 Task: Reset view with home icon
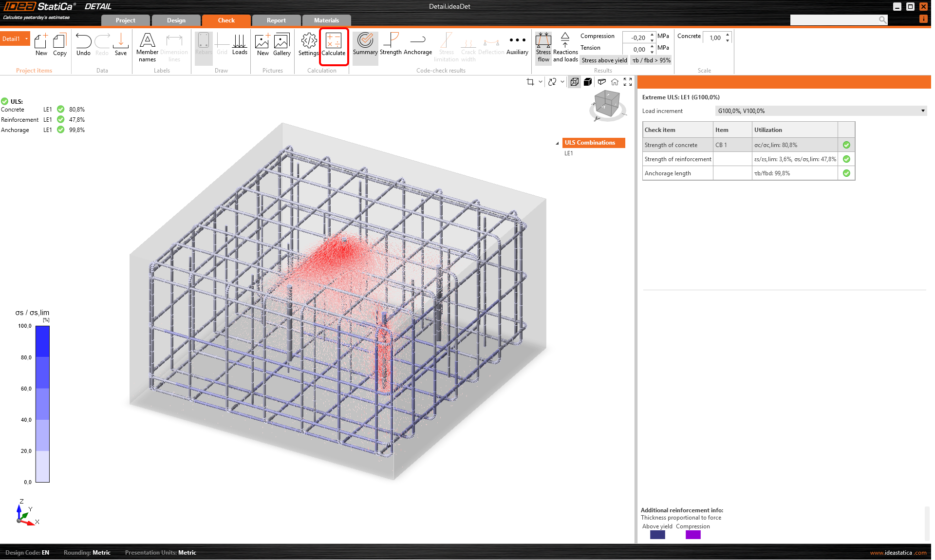(615, 82)
